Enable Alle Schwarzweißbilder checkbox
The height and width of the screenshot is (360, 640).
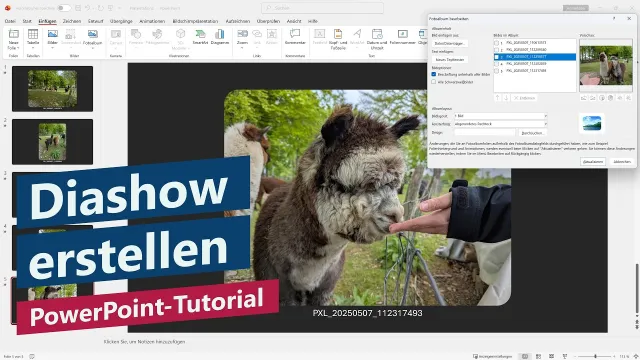pyautogui.click(x=434, y=82)
